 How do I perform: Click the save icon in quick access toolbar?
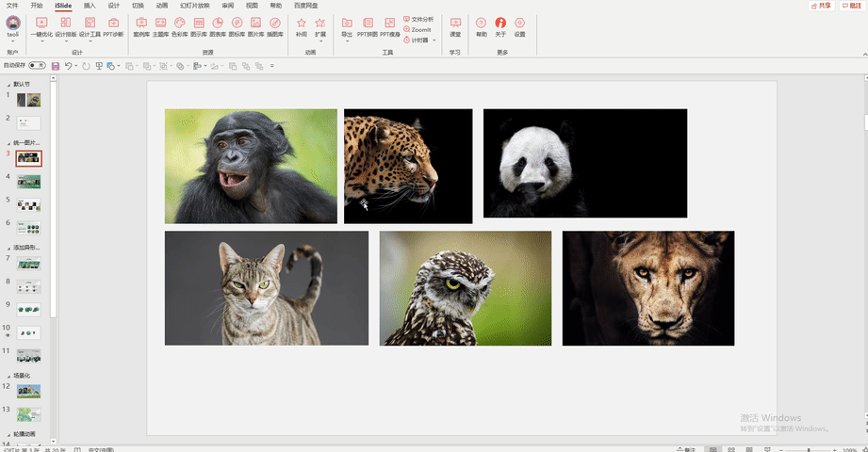point(56,66)
